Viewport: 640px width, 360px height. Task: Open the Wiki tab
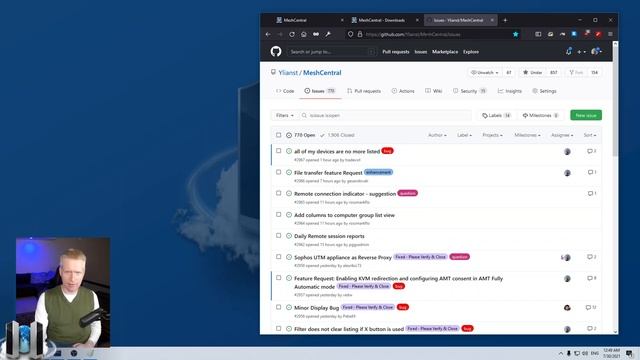point(433,91)
